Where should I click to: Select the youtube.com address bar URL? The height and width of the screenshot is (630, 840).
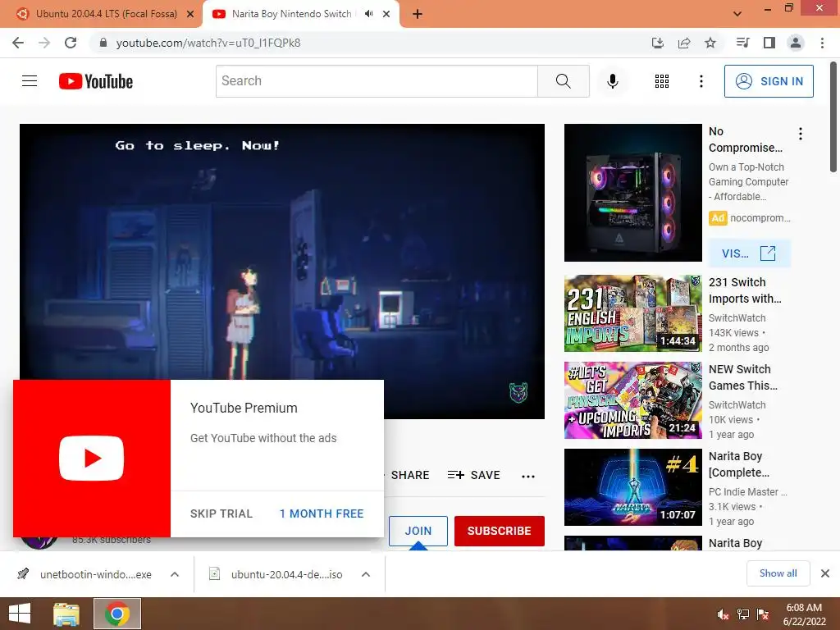pos(208,43)
